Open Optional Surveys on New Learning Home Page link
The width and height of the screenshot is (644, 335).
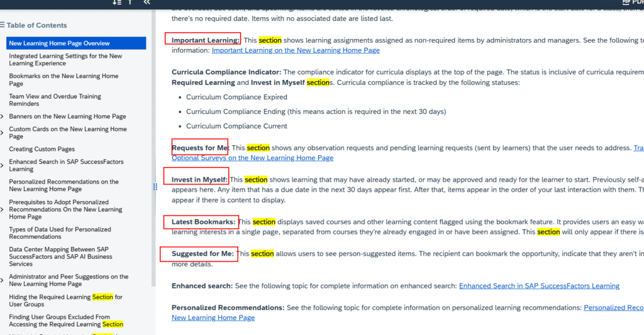tap(252, 158)
